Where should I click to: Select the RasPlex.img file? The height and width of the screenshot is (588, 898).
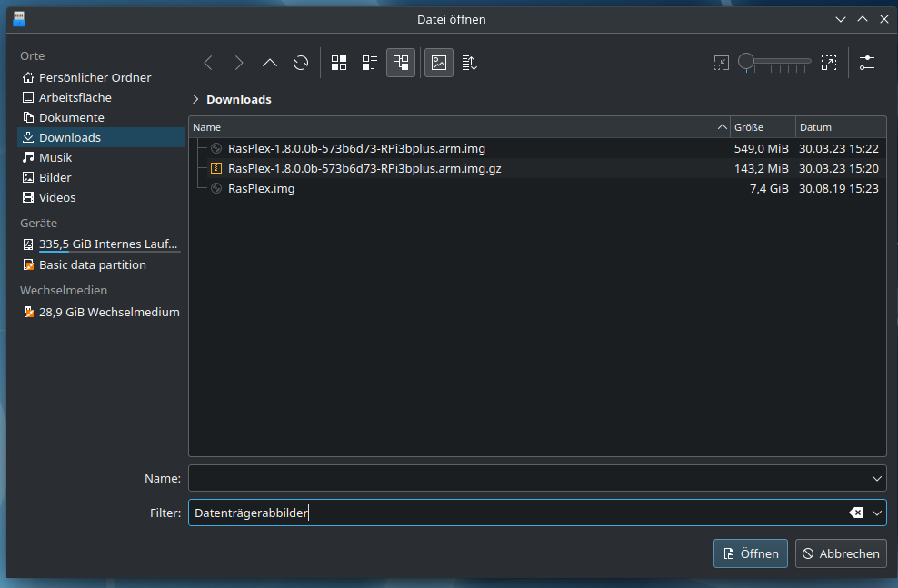(x=261, y=189)
